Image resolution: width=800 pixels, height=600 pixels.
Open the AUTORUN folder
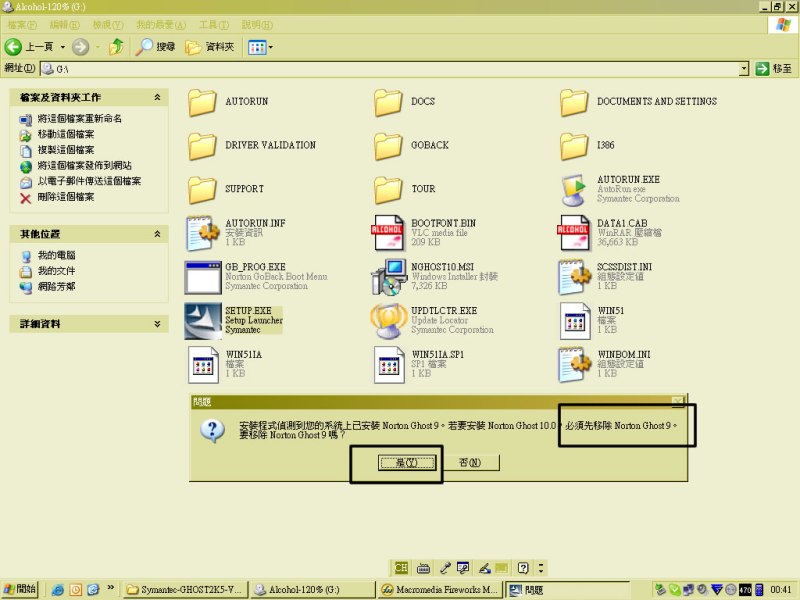[203, 103]
